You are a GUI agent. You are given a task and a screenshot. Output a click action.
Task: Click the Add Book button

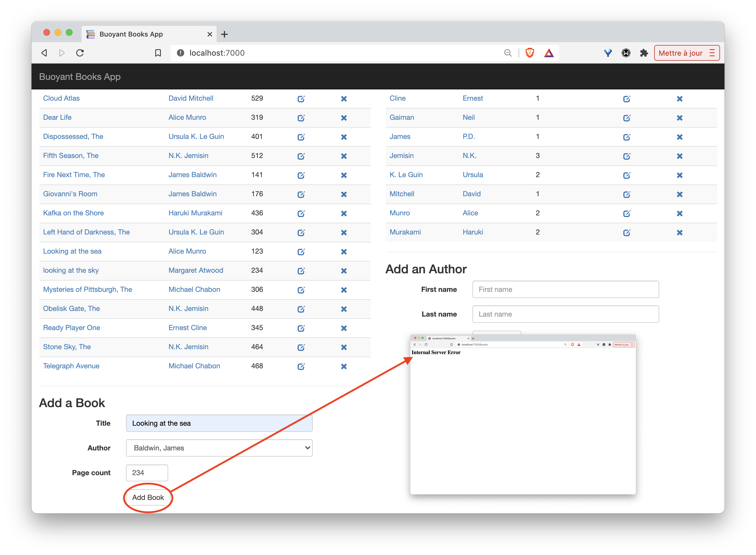point(148,498)
